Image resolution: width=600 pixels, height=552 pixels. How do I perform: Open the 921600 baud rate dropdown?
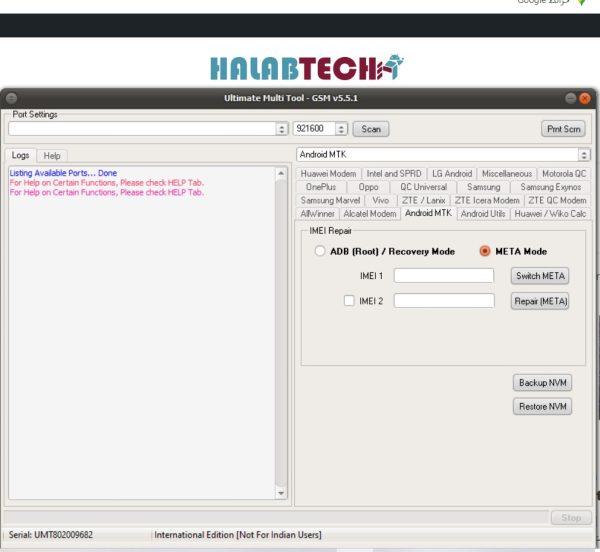click(341, 129)
